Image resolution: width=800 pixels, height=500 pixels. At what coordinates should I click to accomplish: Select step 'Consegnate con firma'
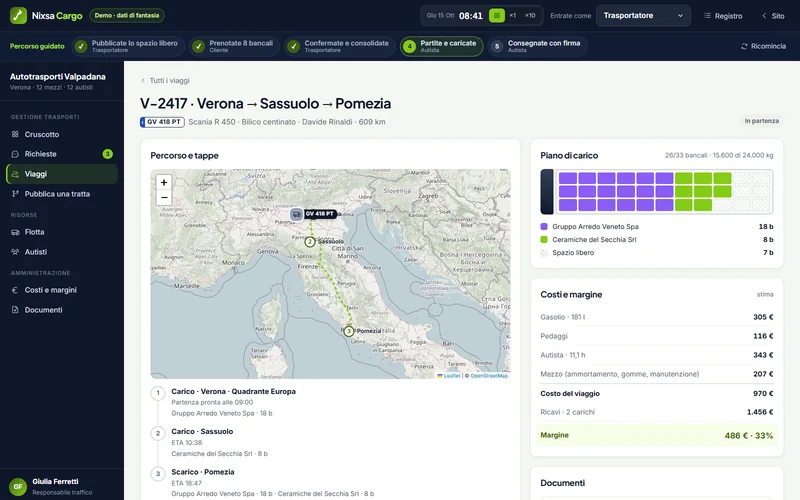pos(537,46)
